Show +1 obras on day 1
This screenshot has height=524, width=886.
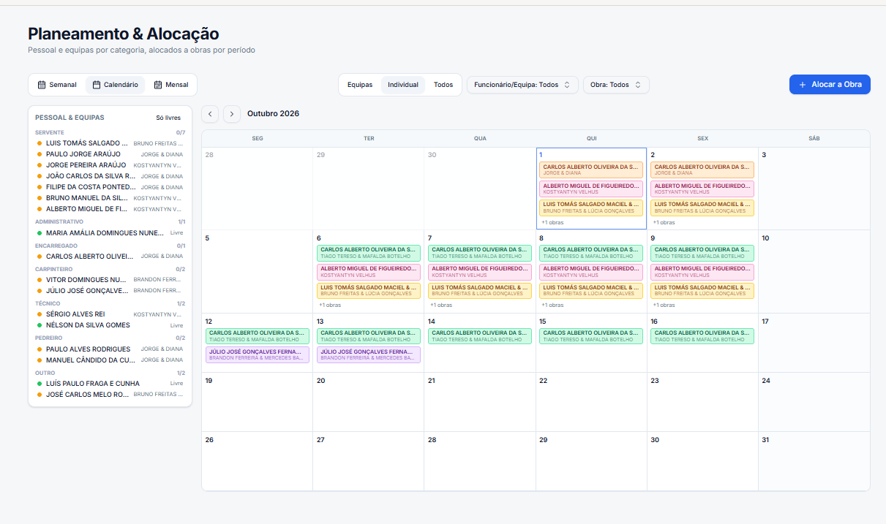tap(553, 223)
